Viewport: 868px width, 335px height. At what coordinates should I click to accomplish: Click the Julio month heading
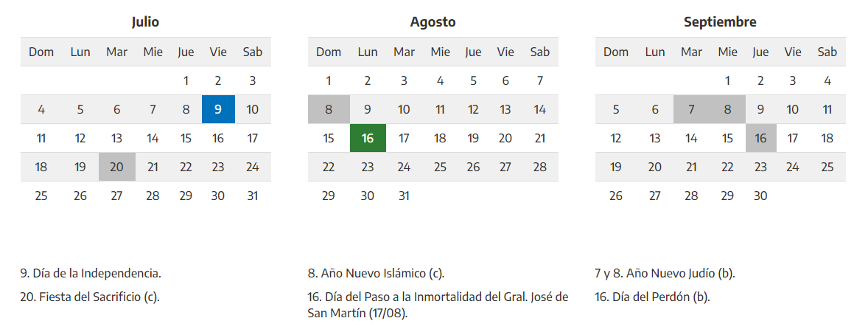(145, 22)
